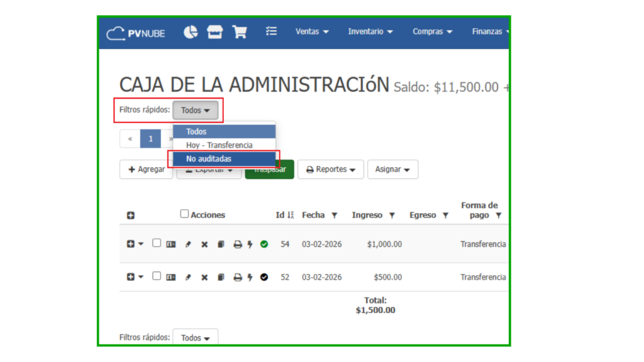This screenshot has height=362, width=644.
Task: Click the store icon in navbar
Action: click(215, 32)
